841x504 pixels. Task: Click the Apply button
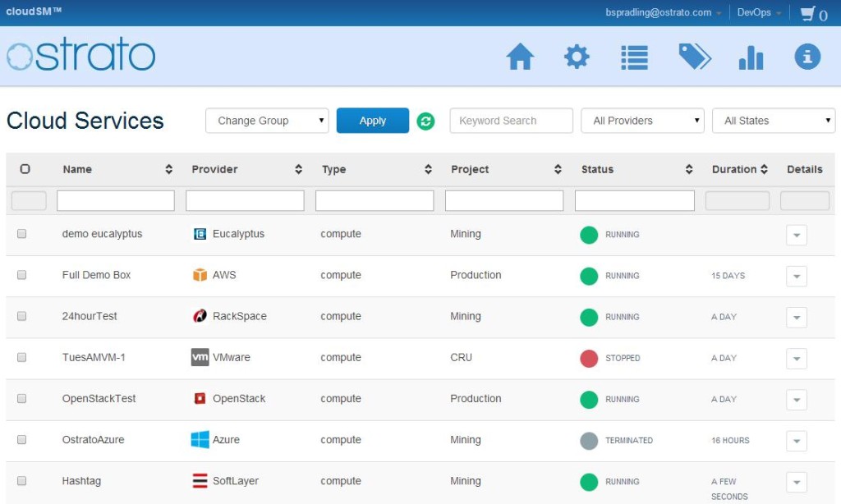point(373,121)
